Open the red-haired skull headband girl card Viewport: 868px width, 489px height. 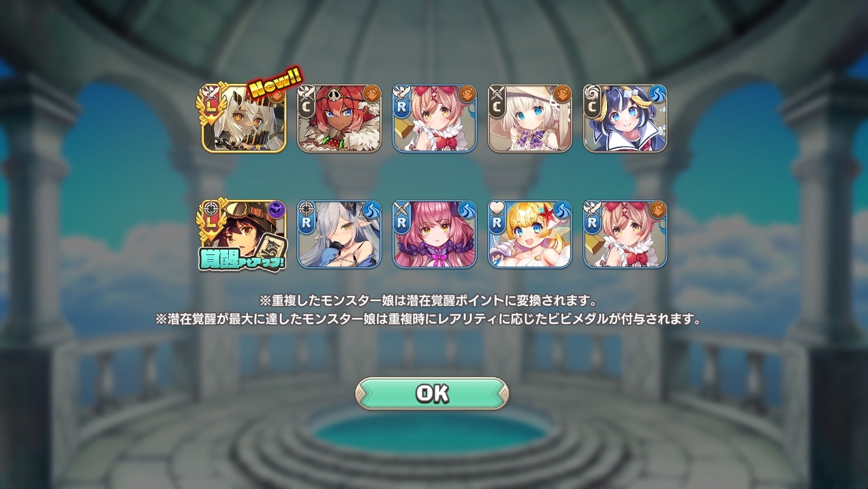pos(339,118)
